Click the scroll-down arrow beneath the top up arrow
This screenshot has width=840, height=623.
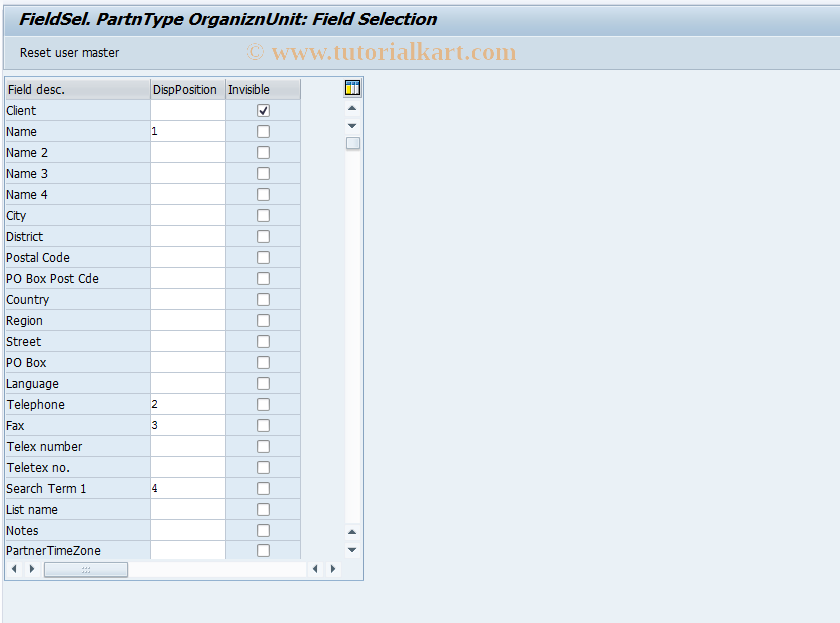pos(352,126)
